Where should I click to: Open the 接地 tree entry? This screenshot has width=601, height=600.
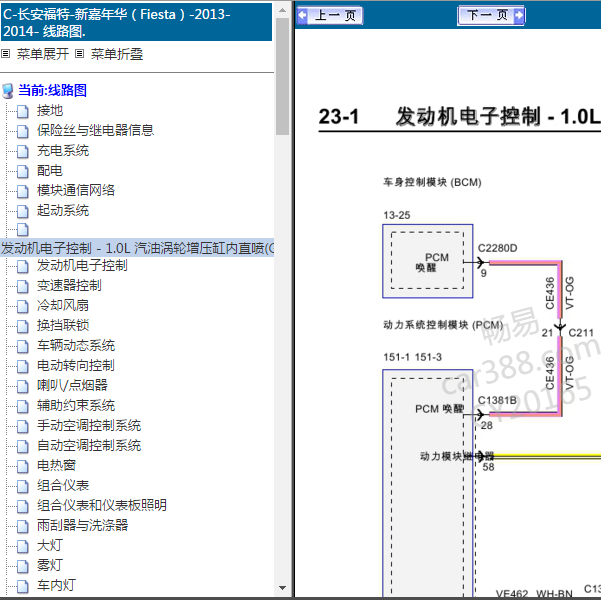[50, 110]
